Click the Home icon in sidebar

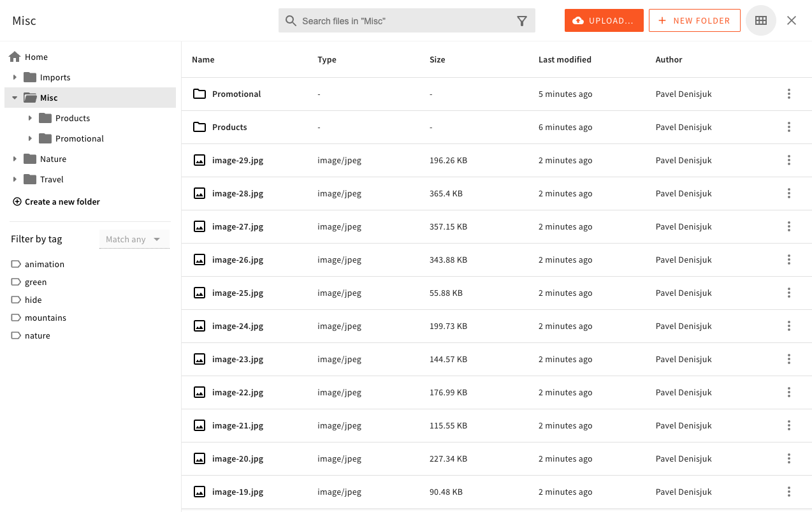(15, 57)
